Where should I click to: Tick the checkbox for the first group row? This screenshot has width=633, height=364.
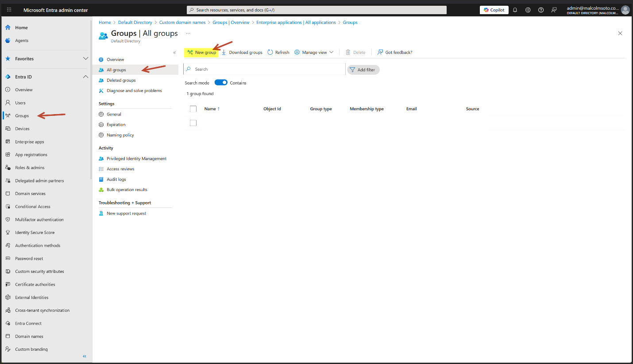click(193, 123)
